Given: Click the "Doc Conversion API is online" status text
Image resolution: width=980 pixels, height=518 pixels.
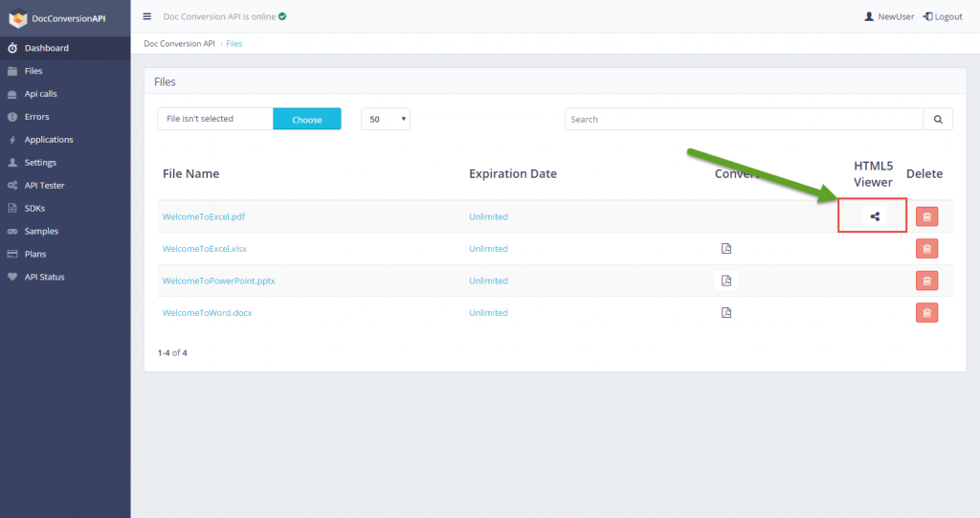Looking at the screenshot, I should click(219, 17).
